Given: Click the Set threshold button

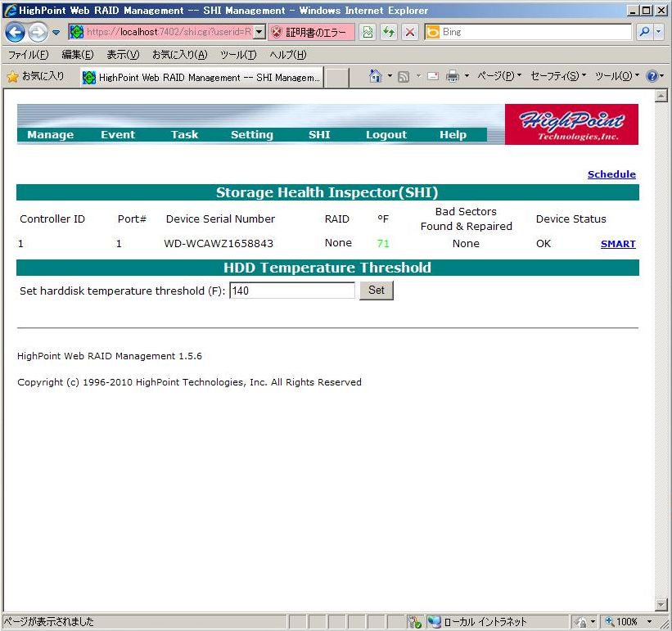Looking at the screenshot, I should point(376,291).
